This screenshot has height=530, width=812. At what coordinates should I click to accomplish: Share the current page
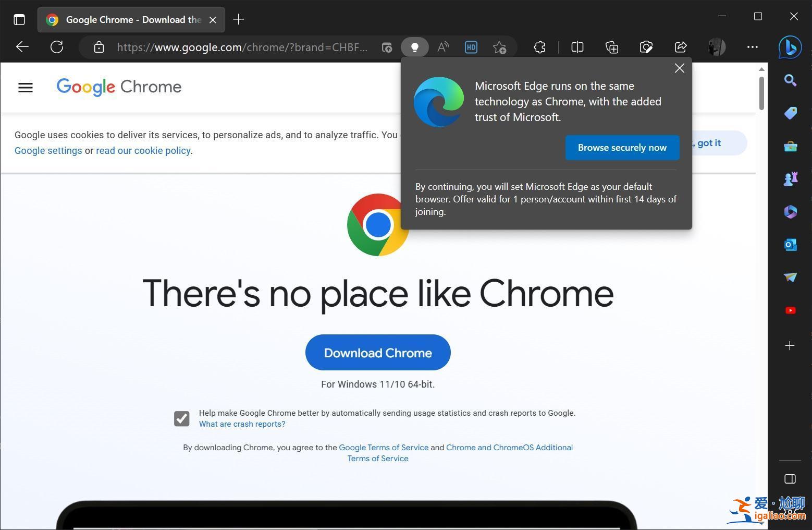pos(681,47)
